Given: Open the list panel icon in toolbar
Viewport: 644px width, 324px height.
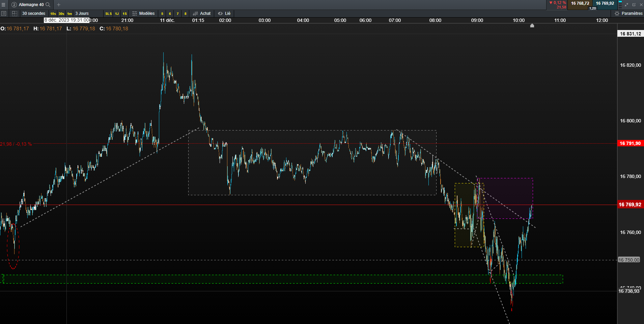Looking at the screenshot, I should click(x=4, y=13).
